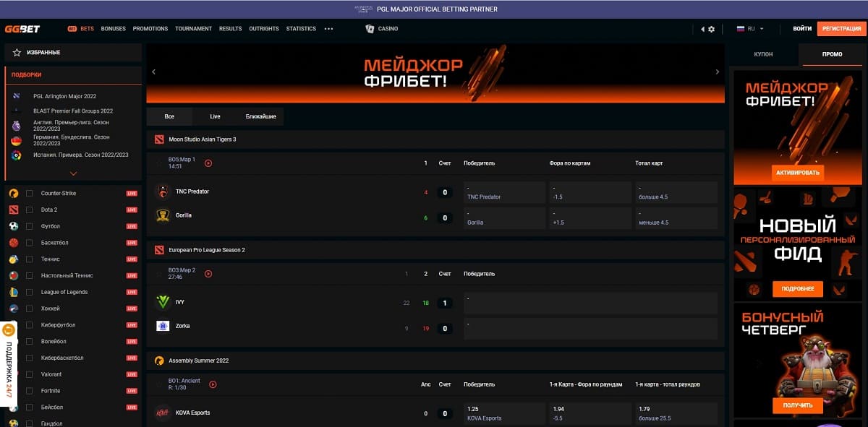Tick the Dota 2 filter checkbox
This screenshot has width=868, height=427.
[x=30, y=210]
